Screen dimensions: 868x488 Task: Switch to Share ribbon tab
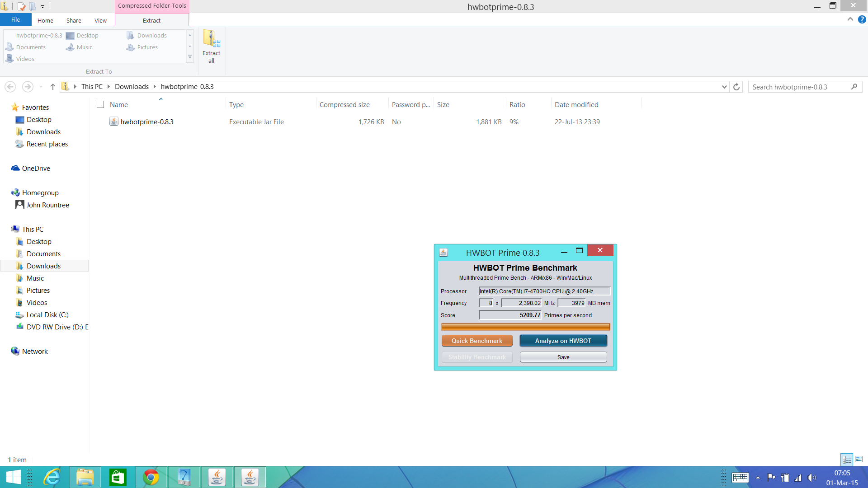[x=74, y=20]
